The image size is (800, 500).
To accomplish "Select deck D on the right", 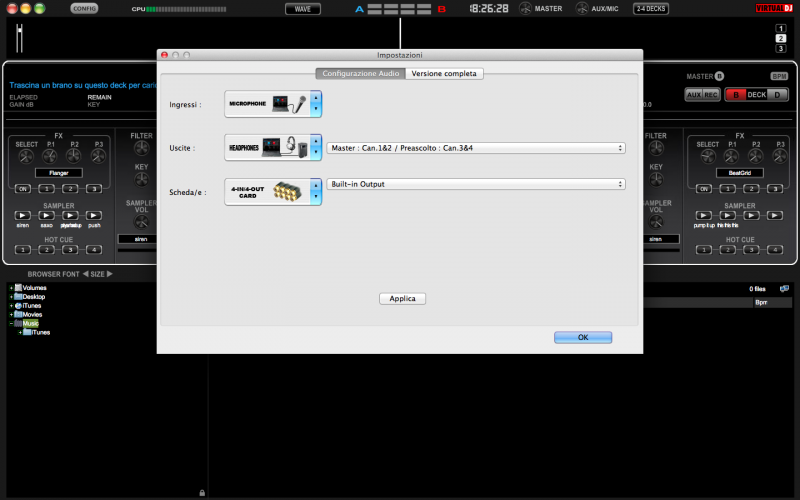I will 777,95.
